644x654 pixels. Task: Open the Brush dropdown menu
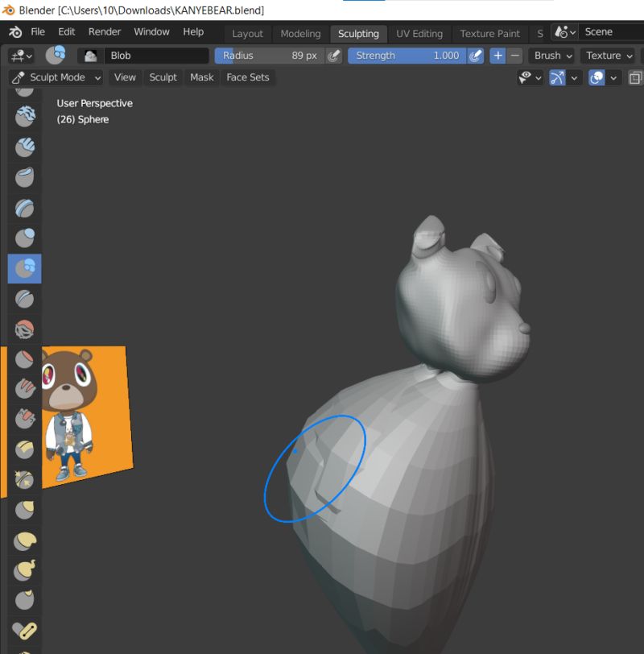[551, 56]
